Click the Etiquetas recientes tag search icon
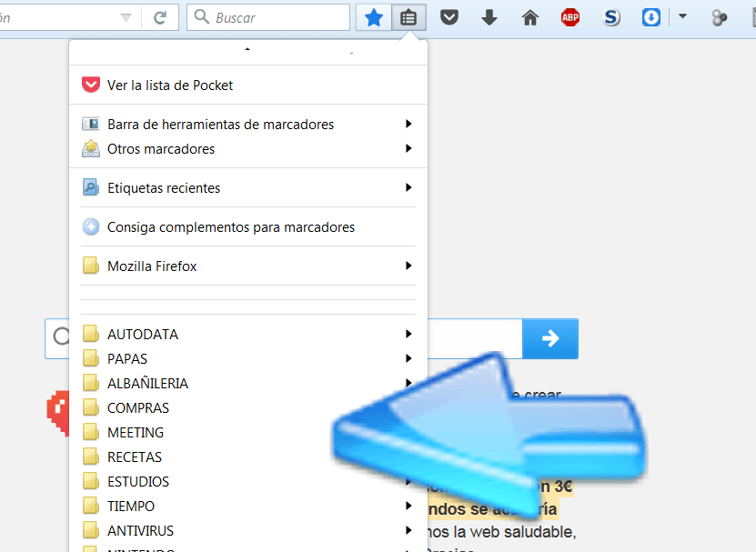 [x=91, y=187]
